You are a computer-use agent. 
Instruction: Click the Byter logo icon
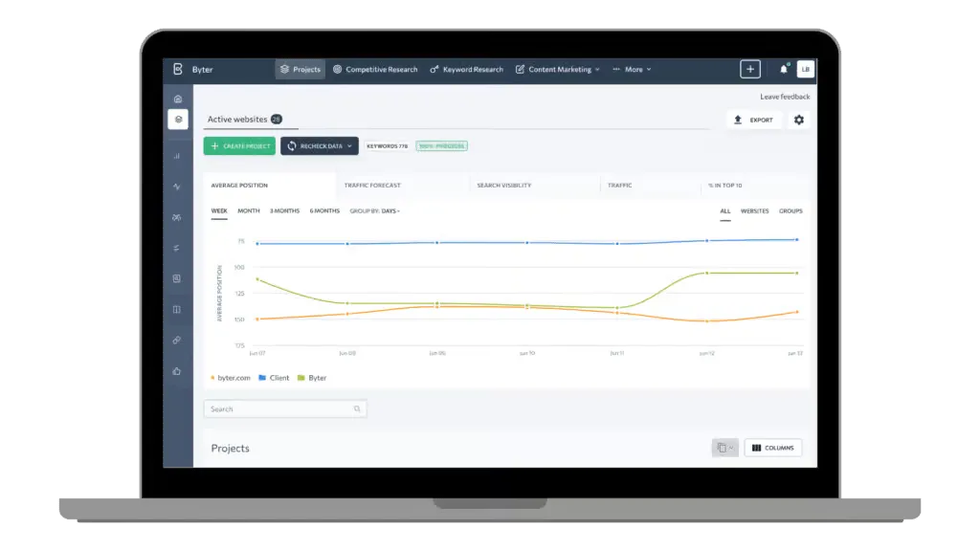point(177,69)
